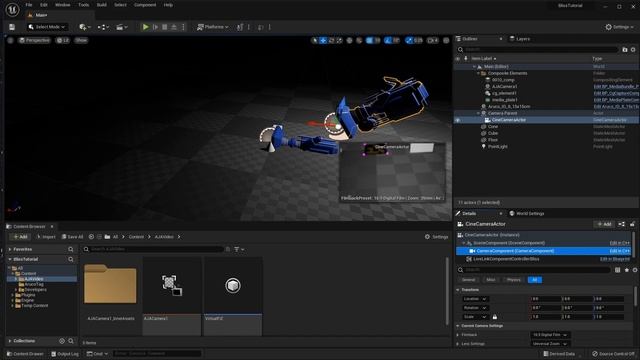Open the Lens Settings Universal Zoom dropdown
640x360 pixels.
550,344
